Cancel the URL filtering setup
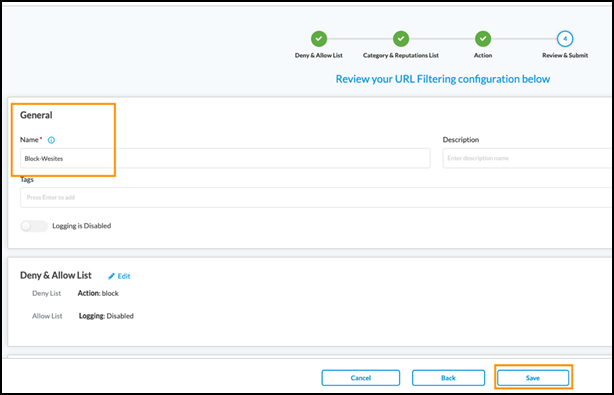This screenshot has width=614, height=395. 361,378
